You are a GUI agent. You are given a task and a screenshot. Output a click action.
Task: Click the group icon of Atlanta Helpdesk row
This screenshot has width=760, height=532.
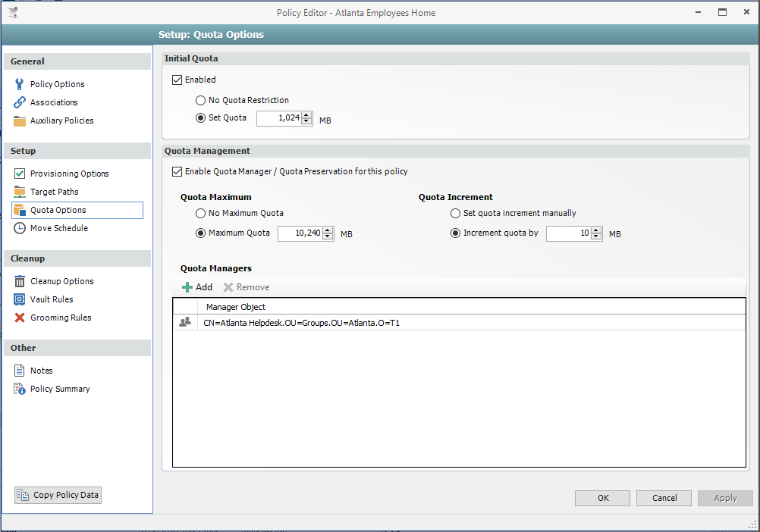[x=184, y=322]
